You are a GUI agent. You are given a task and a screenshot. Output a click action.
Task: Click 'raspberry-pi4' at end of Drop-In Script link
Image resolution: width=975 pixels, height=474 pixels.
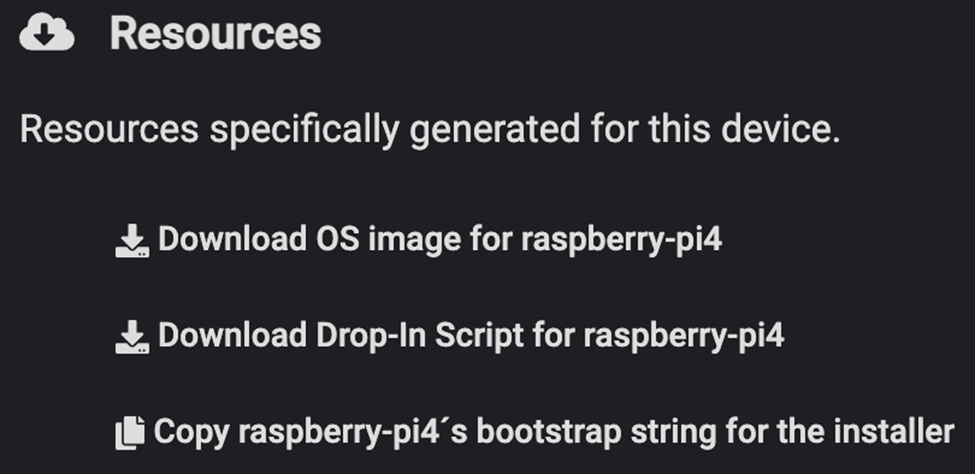683,337
